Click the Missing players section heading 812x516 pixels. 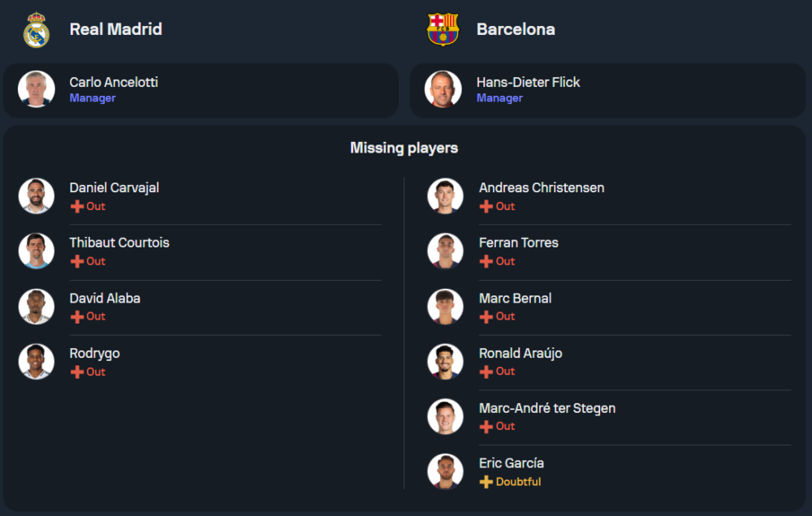(404, 148)
